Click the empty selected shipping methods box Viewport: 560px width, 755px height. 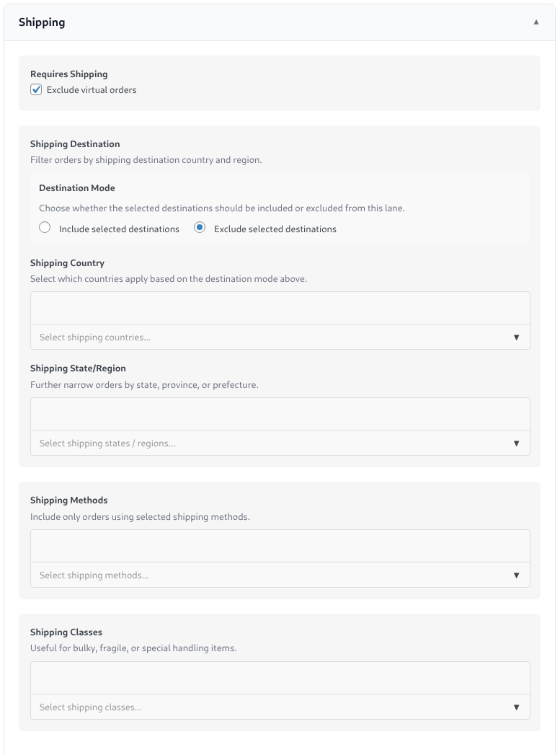tap(280, 547)
